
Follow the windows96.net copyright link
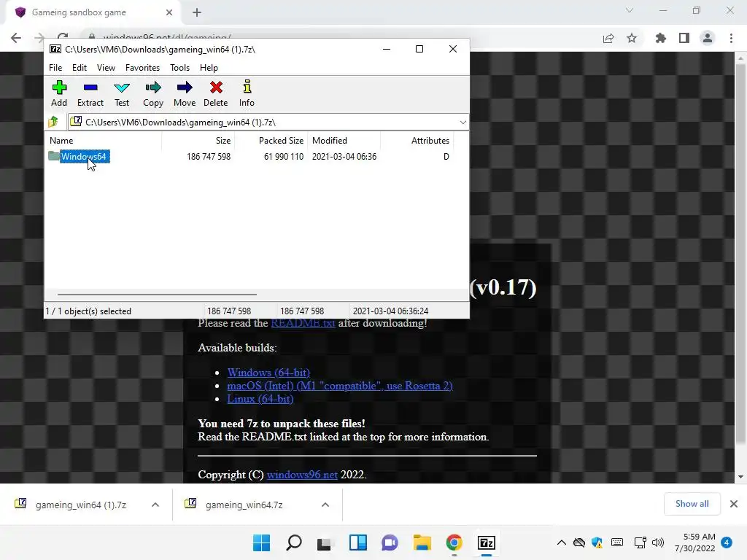coord(302,475)
